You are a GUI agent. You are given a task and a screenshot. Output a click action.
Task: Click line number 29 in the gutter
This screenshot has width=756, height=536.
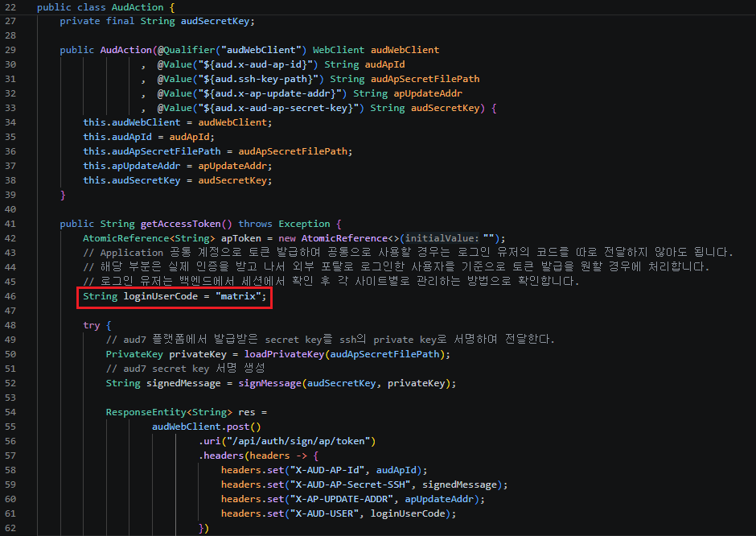point(10,50)
